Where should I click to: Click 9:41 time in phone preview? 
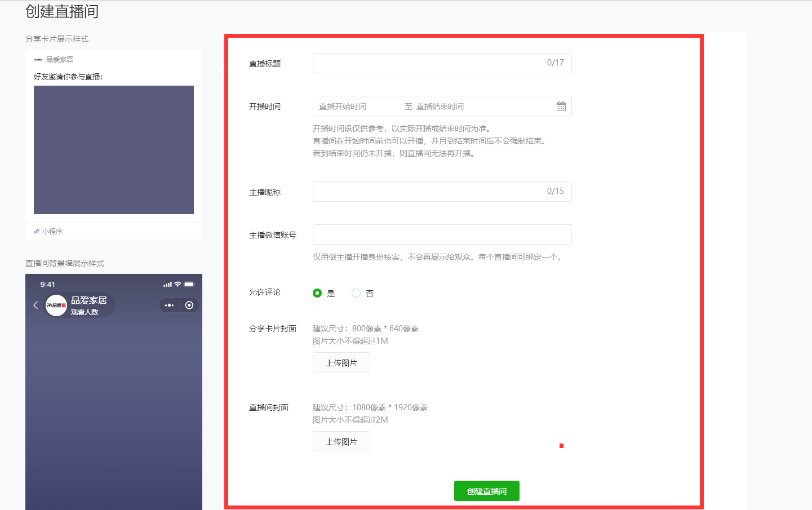(x=48, y=285)
